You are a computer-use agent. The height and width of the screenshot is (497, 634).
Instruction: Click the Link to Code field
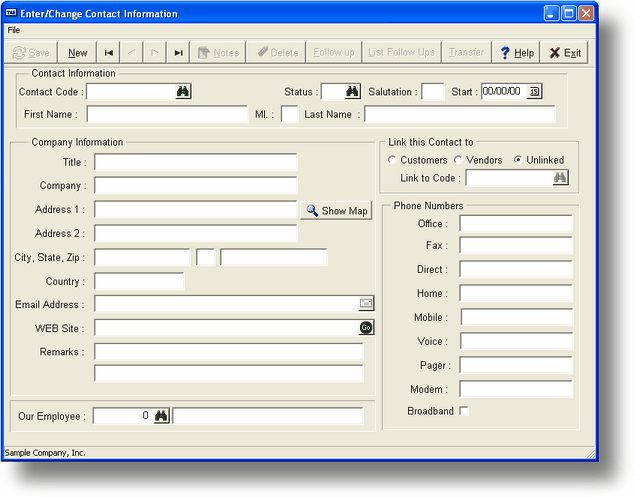click(x=509, y=178)
